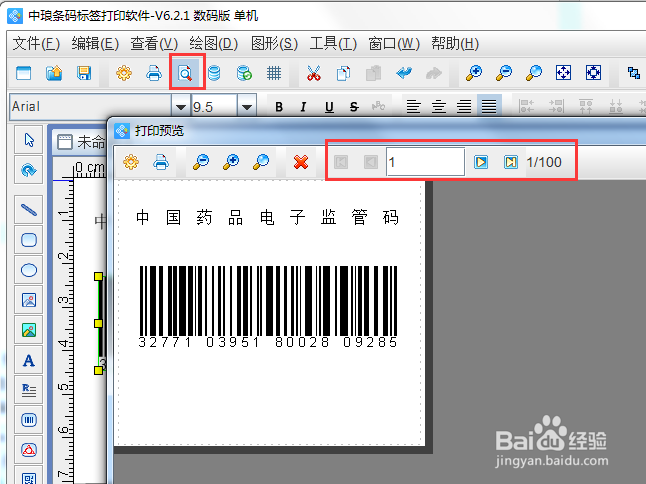The width and height of the screenshot is (646, 484).
Task: Copy selection with the copy icon
Action: [343, 73]
